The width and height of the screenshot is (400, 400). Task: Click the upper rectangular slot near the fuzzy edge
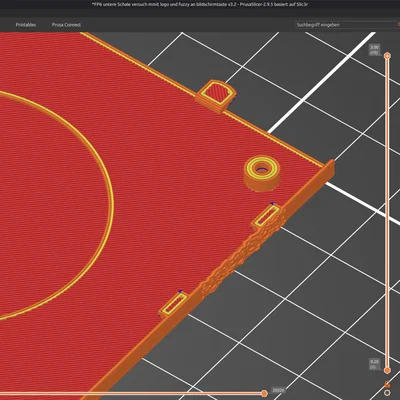tap(266, 216)
